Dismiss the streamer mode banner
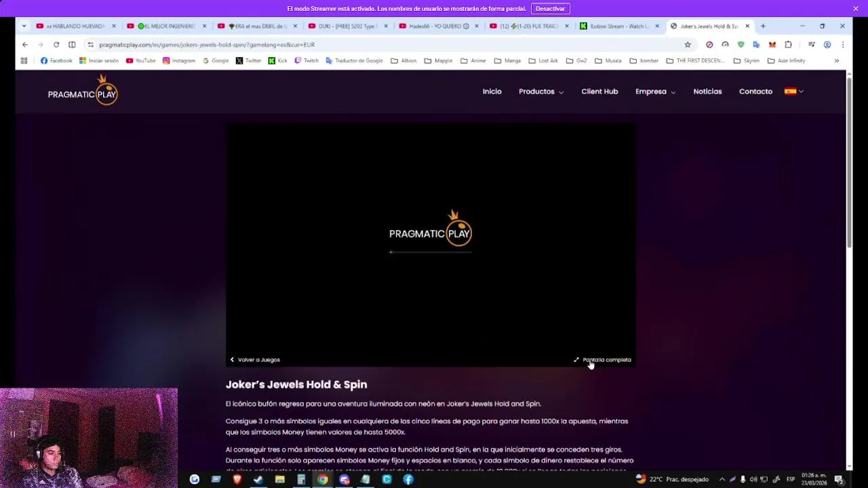Image resolution: width=868 pixels, height=488 pixels. (856, 9)
